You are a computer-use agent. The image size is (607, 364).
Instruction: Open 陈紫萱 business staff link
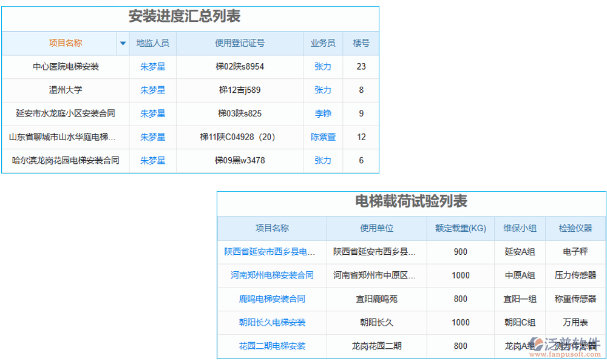(323, 137)
